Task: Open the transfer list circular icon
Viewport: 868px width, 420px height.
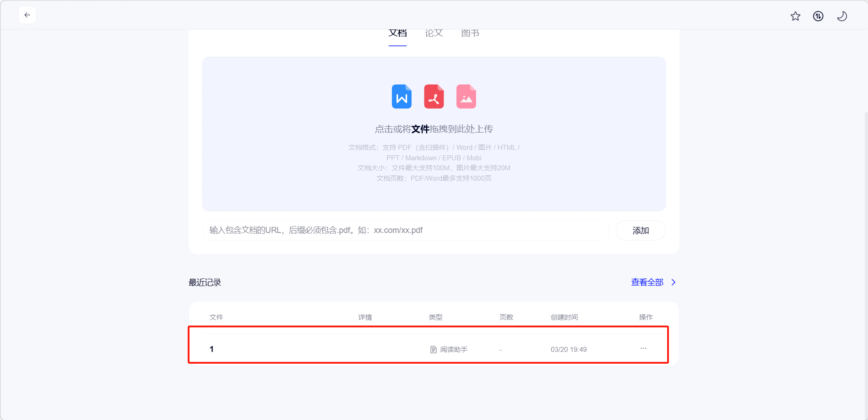Action: pos(818,16)
